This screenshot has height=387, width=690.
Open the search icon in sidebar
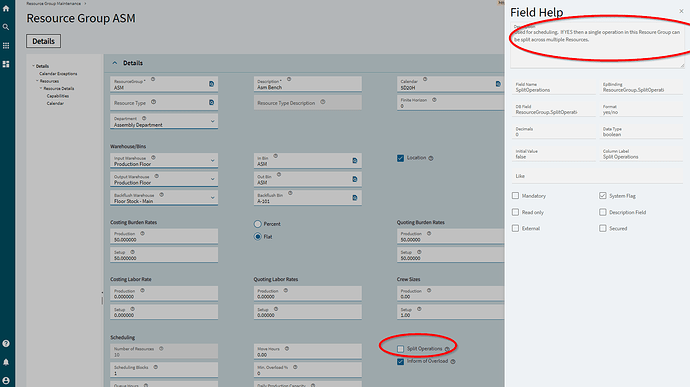6,27
